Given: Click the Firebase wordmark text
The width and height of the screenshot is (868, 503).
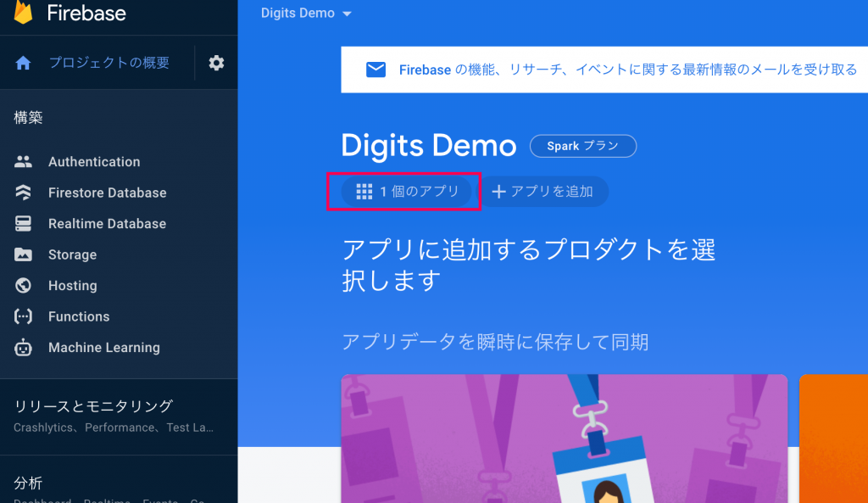Looking at the screenshot, I should coord(86,13).
